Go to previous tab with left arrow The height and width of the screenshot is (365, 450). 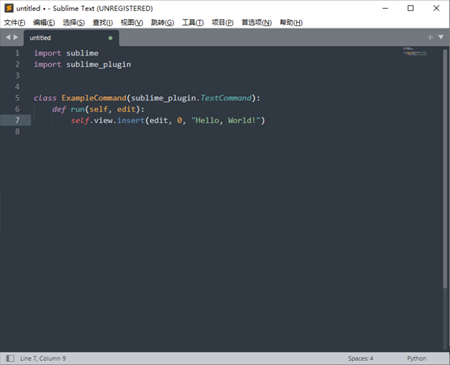pos(8,37)
